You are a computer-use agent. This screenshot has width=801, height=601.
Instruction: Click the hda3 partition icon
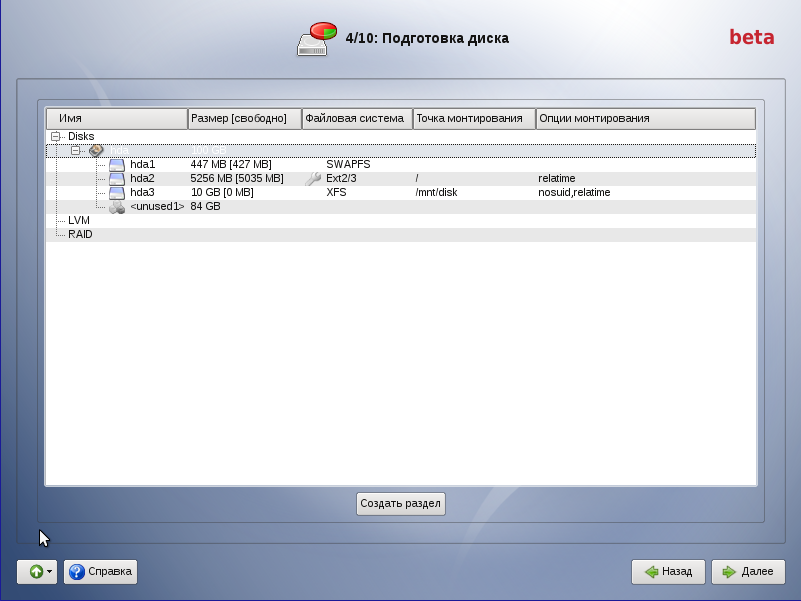117,192
